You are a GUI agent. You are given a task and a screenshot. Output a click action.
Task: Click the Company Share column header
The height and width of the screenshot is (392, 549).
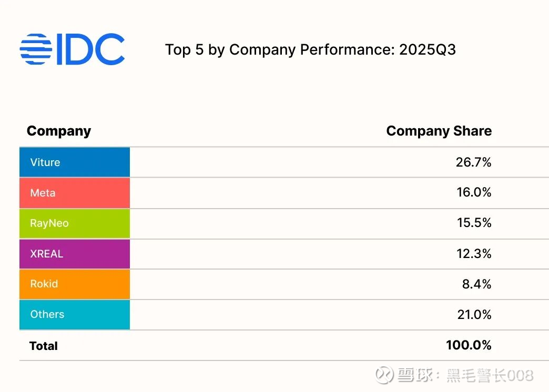[439, 131]
